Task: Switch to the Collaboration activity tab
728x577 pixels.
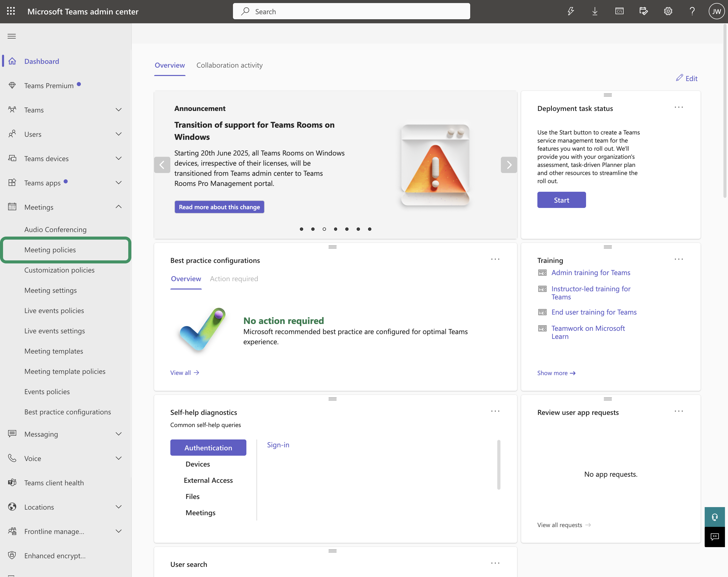Action: pos(230,65)
